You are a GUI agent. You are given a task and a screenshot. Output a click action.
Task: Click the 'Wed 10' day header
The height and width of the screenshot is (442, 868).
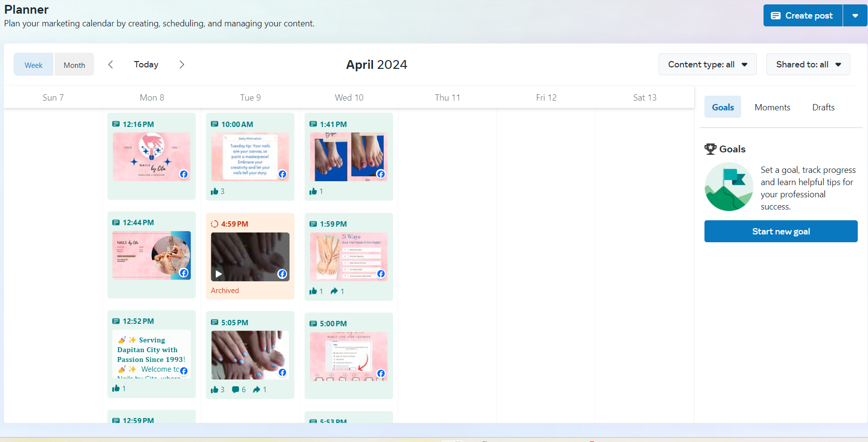coord(349,98)
